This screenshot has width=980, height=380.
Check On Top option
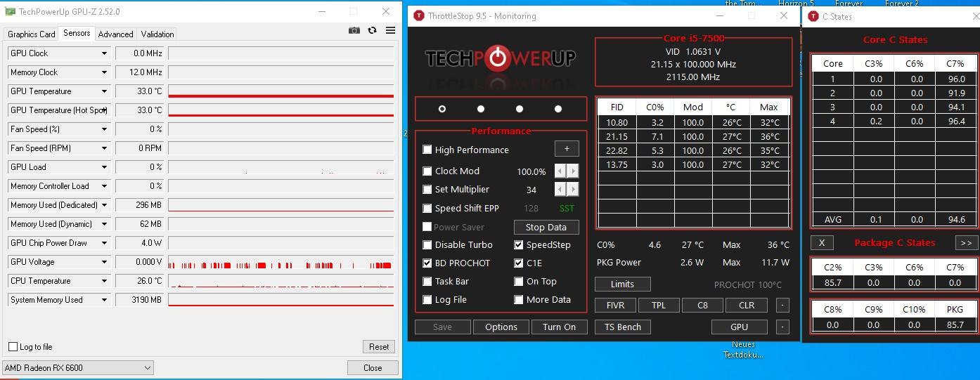(519, 282)
